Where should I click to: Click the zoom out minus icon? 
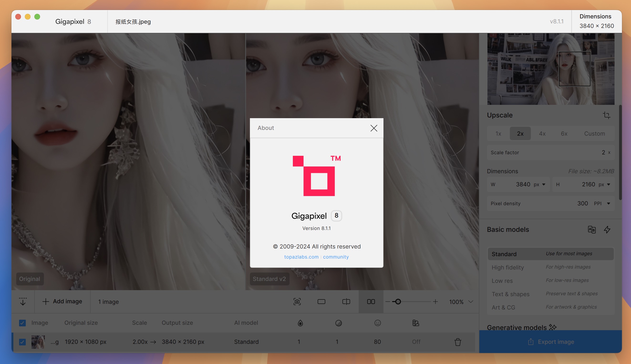[x=388, y=302]
